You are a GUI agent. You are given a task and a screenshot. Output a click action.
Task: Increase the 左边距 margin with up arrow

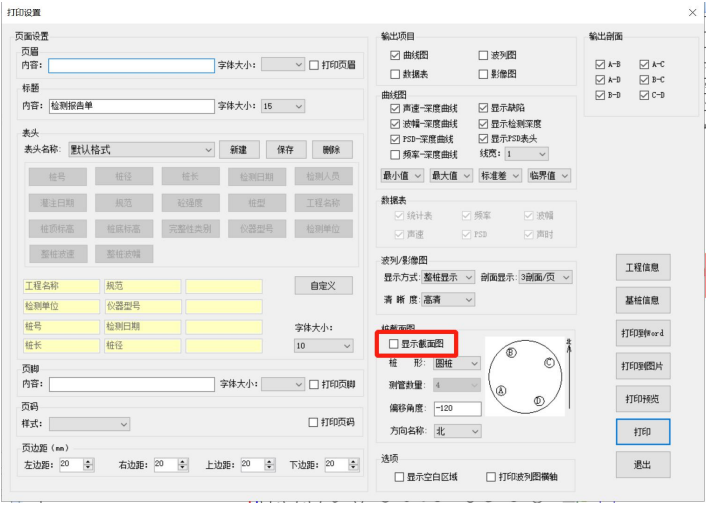pyautogui.click(x=88, y=460)
